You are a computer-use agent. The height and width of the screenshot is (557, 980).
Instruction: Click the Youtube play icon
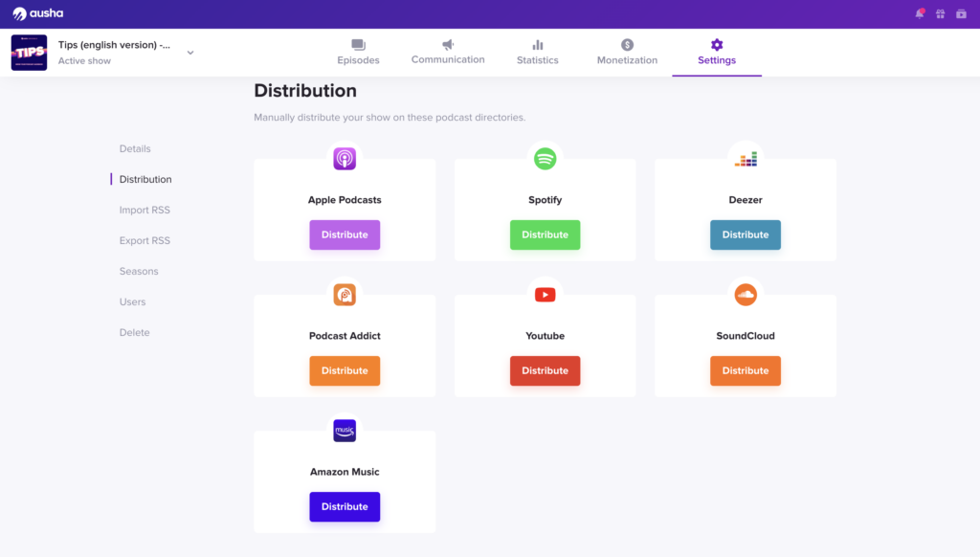click(x=545, y=295)
